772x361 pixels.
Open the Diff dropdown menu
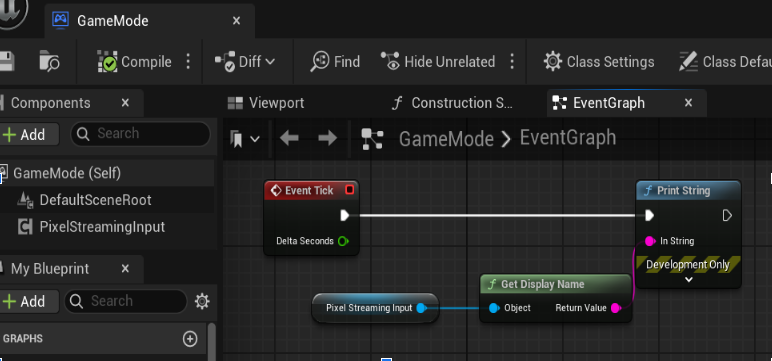[x=245, y=62]
